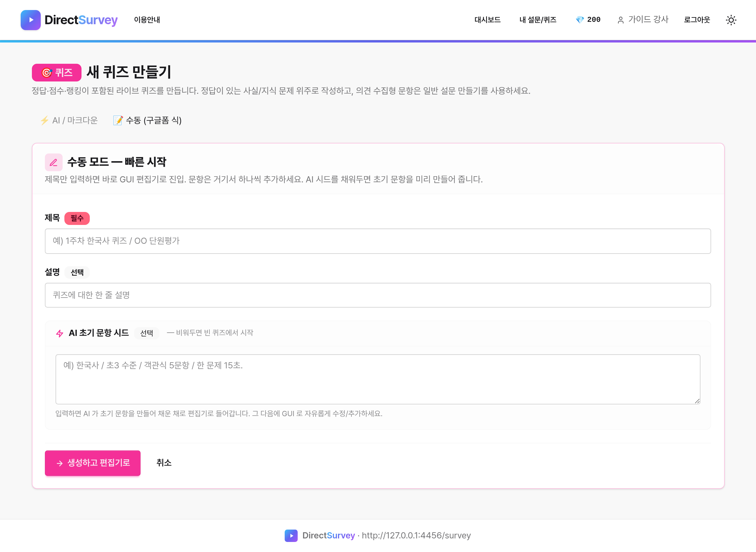This screenshot has height=552, width=756.
Task: Click the footer DirectSurvey logo icon
Action: click(291, 536)
